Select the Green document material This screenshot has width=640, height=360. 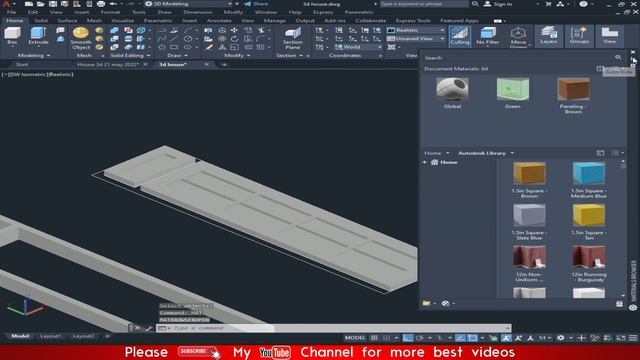[513, 93]
